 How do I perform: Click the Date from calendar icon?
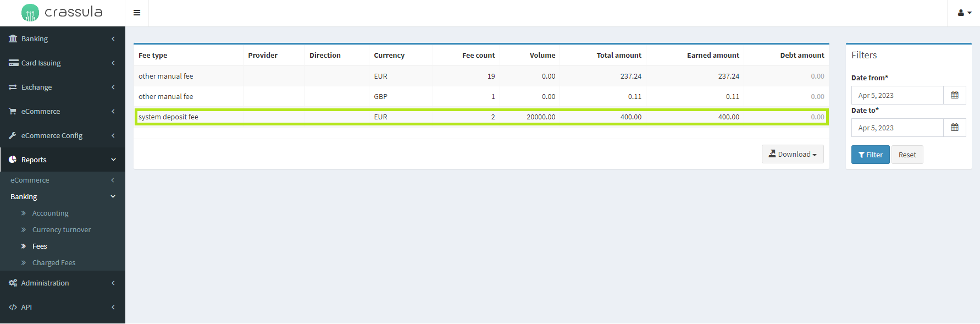click(955, 95)
